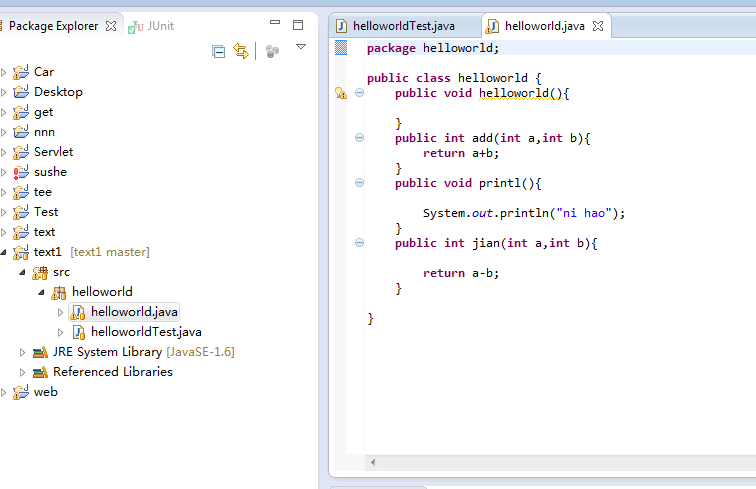Close the helloworld.java editor tab

[x=598, y=26]
